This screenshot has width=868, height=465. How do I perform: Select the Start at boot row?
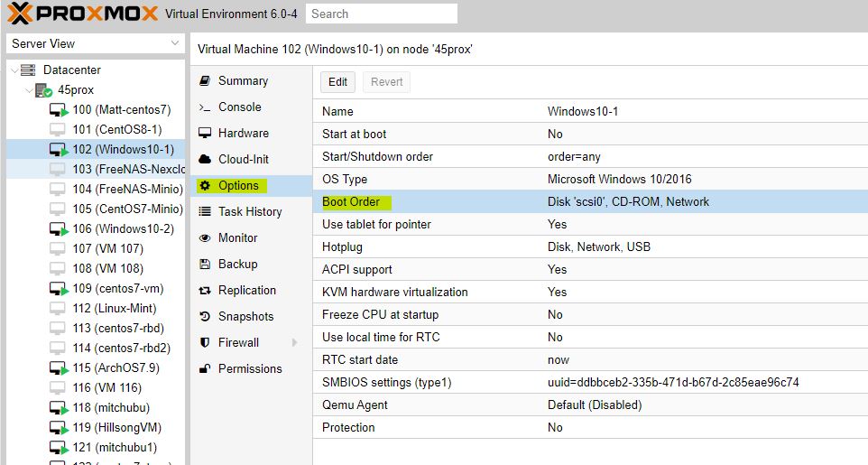pyautogui.click(x=590, y=135)
